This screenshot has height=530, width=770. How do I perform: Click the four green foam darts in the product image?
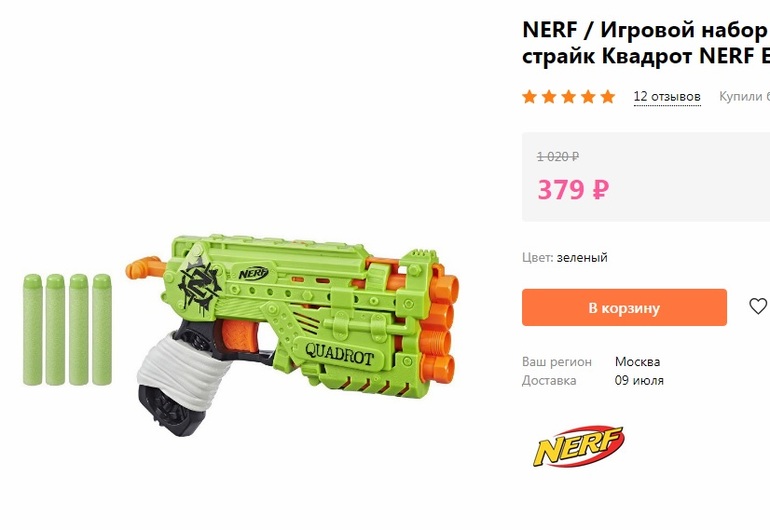pyautogui.click(x=67, y=330)
